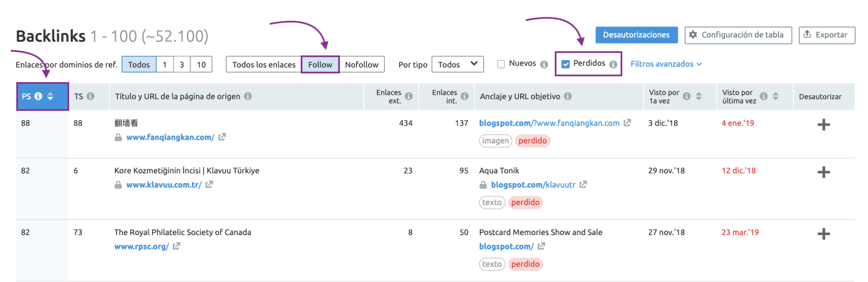The height and width of the screenshot is (282, 868).
Task: Open external icon beside blogspot.com/klavuutr
Action: pos(583,184)
